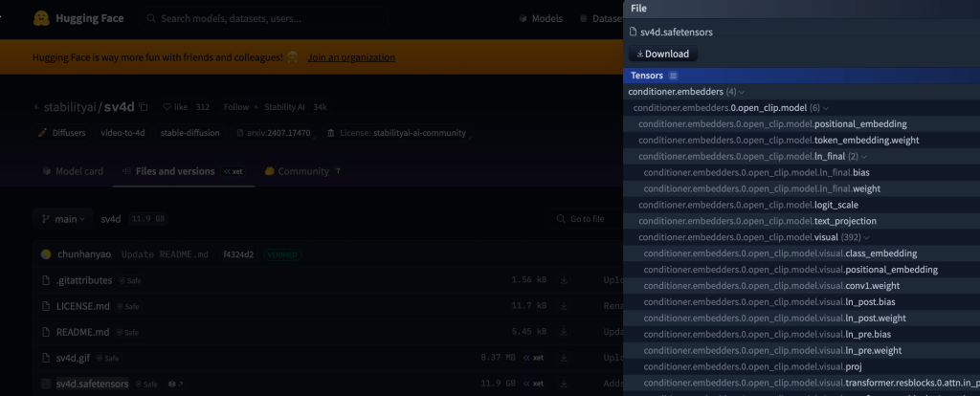Follow the Join an organization link

tap(351, 57)
